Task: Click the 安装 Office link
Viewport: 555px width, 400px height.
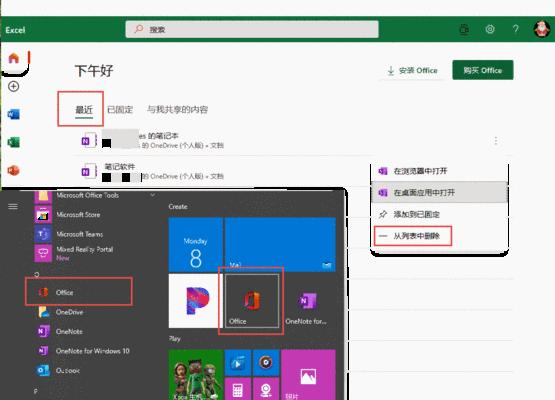Action: (412, 70)
